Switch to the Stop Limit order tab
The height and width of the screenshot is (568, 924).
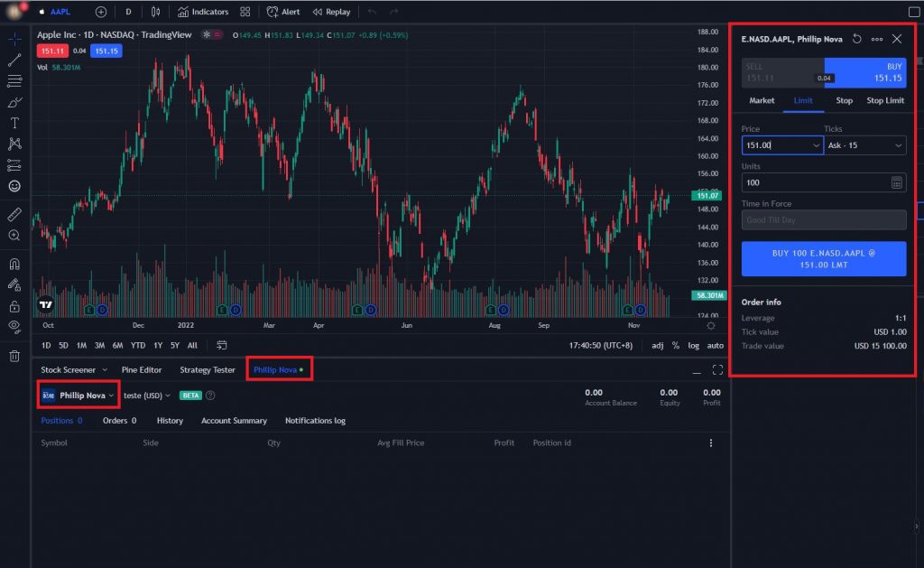[x=884, y=101]
